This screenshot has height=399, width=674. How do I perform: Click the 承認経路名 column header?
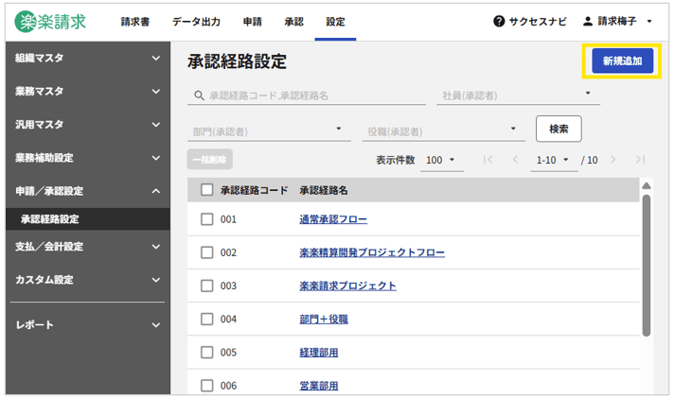point(324,190)
